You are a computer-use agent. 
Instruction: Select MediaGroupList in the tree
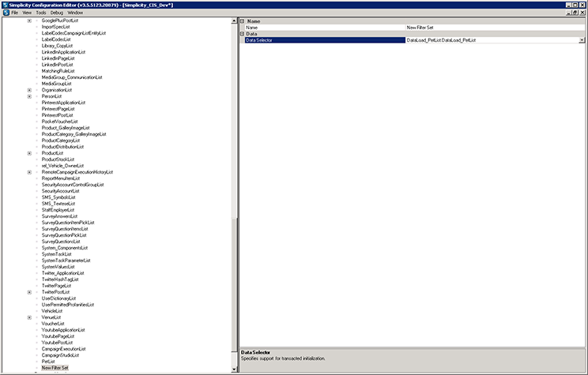click(x=56, y=84)
